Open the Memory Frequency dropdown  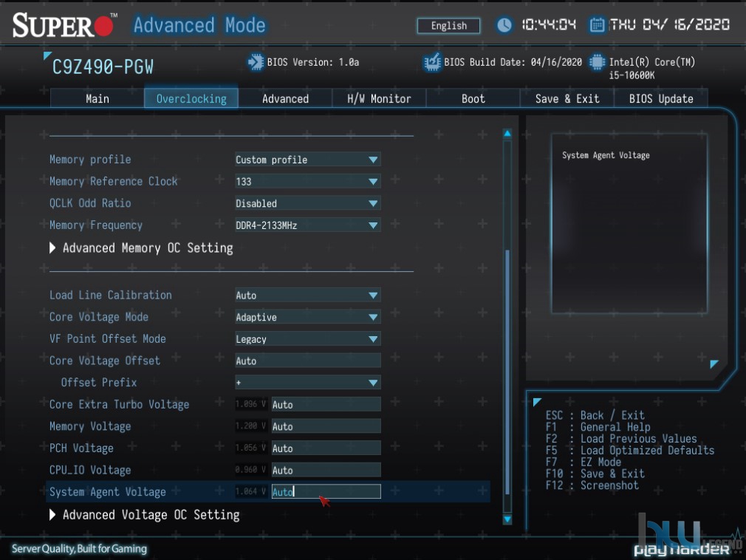coord(308,225)
